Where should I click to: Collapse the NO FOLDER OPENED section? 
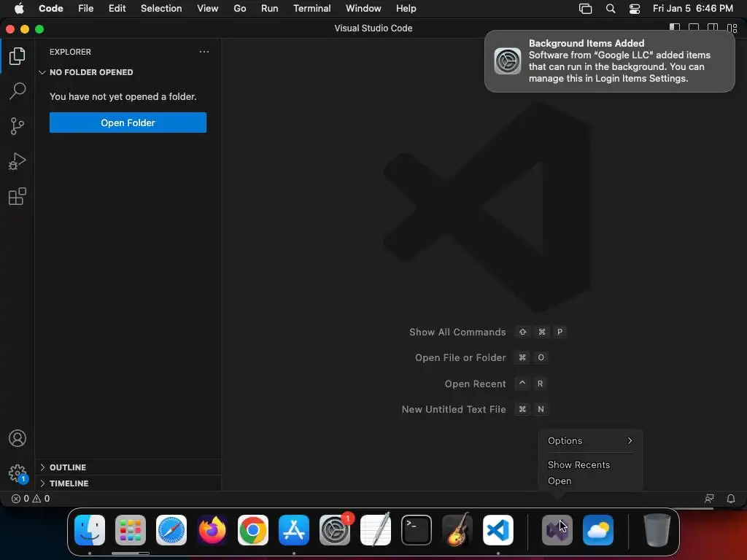(128, 72)
